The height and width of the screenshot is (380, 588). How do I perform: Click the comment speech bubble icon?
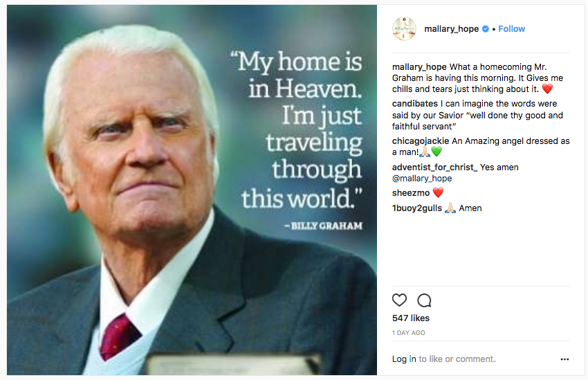point(424,300)
